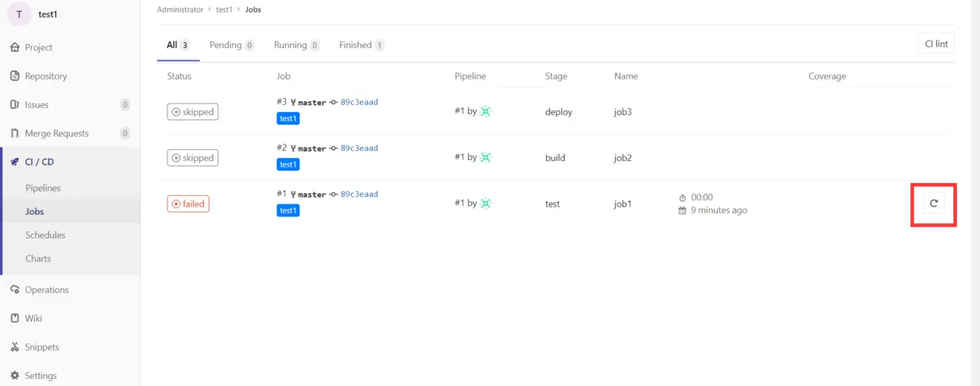
Task: Click the failed status badge of job1
Action: (188, 204)
